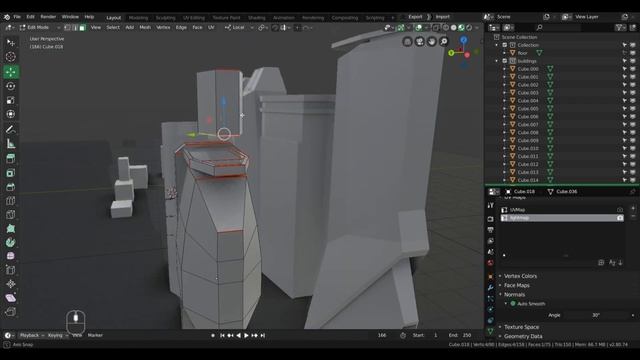
Task: Switch to the Shading workspace tab
Action: (x=256, y=18)
